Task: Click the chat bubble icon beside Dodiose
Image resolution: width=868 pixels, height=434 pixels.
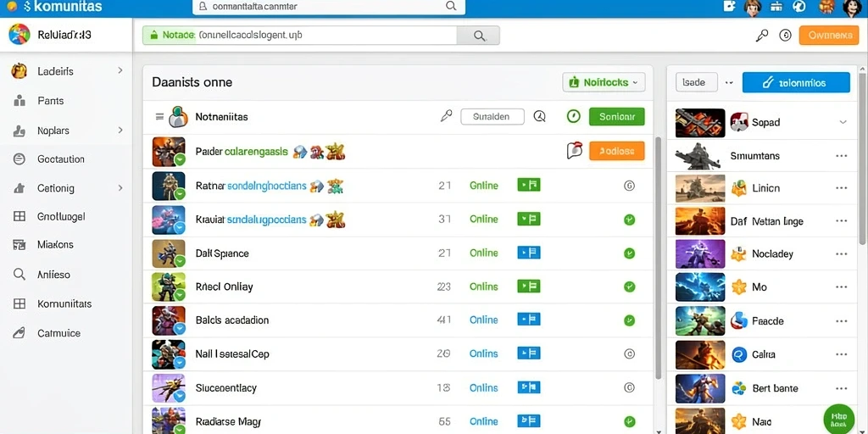Action: tap(575, 151)
